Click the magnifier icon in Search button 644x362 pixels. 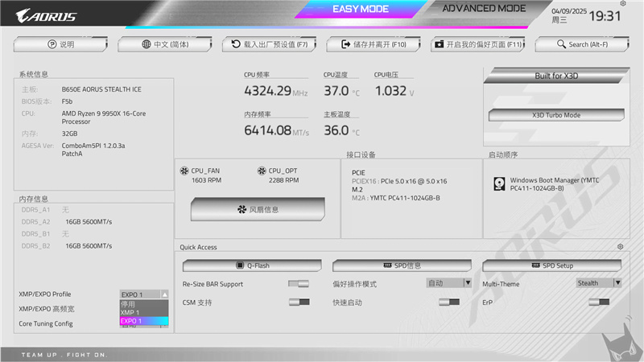tap(561, 44)
